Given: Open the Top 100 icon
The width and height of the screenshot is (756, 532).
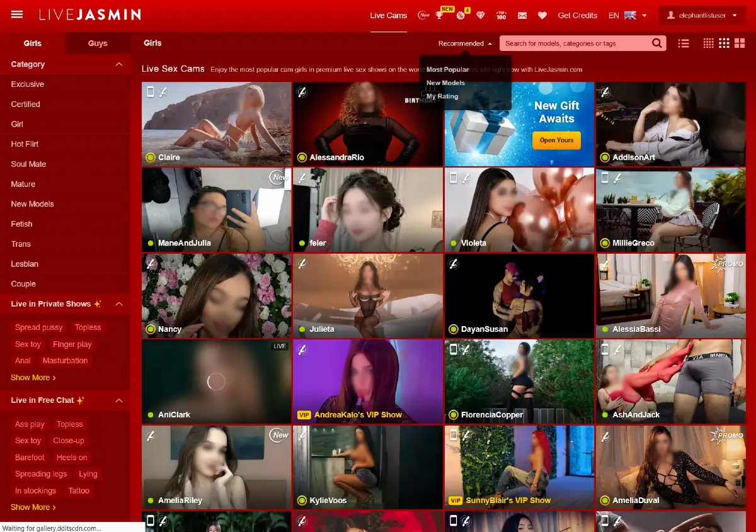Looking at the screenshot, I should point(501,15).
